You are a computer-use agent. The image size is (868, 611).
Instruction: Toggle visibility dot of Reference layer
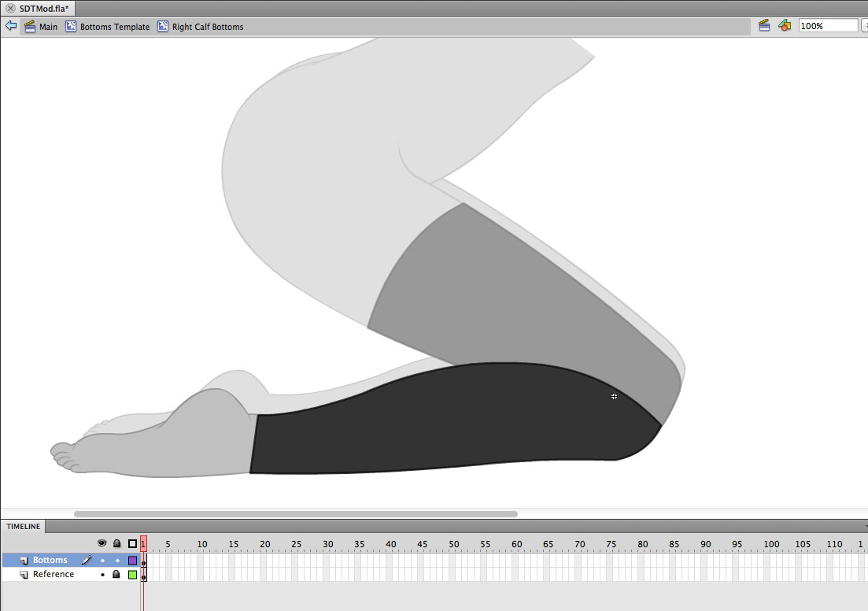pos(102,575)
